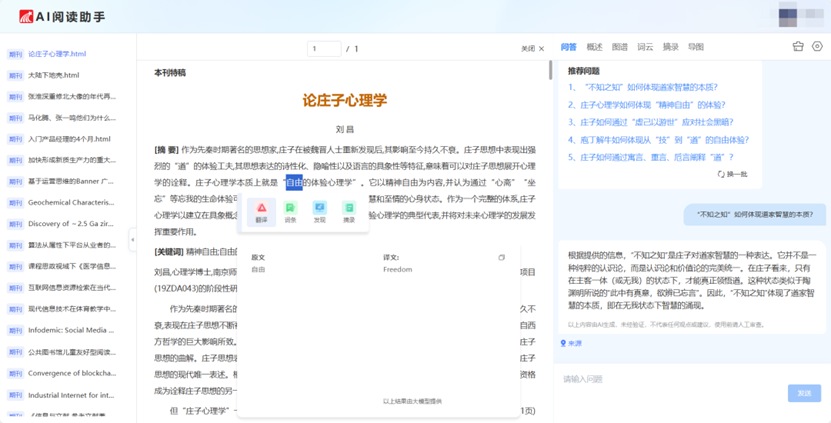Open file Discovery of ~2.5 Ga zir...
Screen dimensions: 831x423
[72, 224]
